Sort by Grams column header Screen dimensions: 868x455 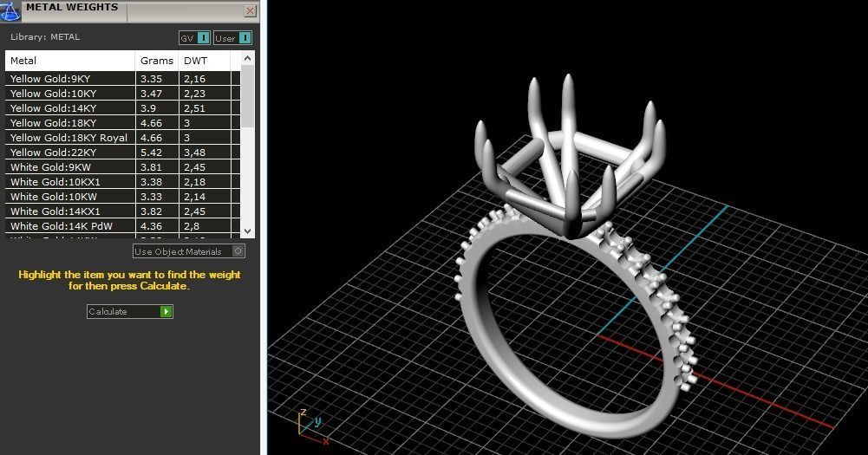pyautogui.click(x=157, y=61)
